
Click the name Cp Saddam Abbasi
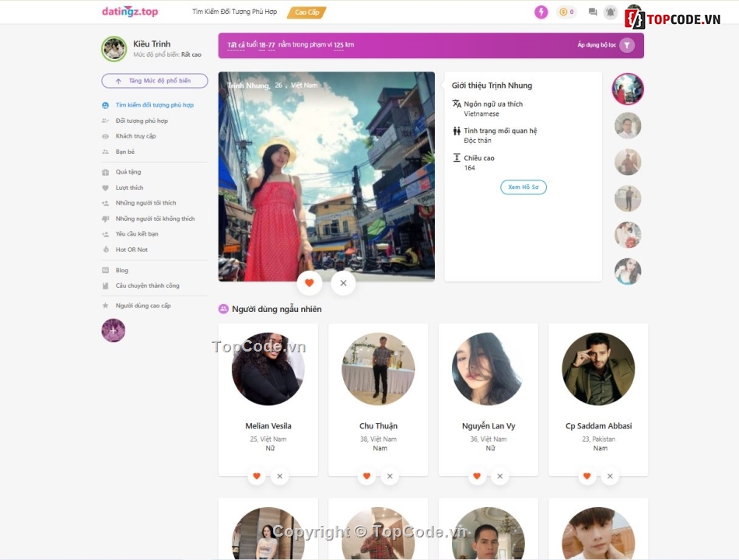tap(598, 425)
